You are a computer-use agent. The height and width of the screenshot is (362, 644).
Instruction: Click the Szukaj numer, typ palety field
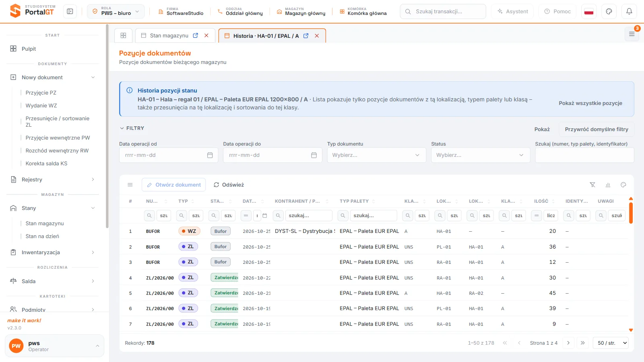(x=584, y=155)
